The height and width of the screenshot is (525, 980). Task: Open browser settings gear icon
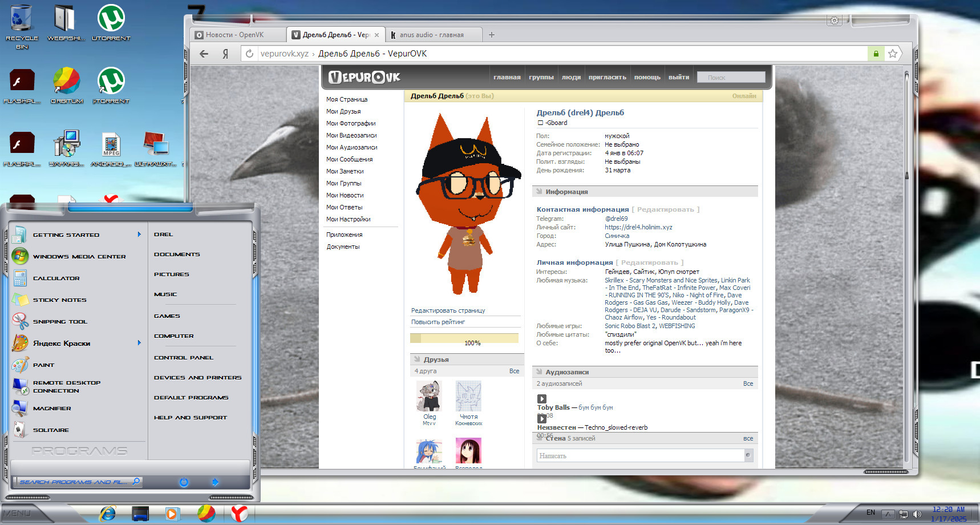835,21
